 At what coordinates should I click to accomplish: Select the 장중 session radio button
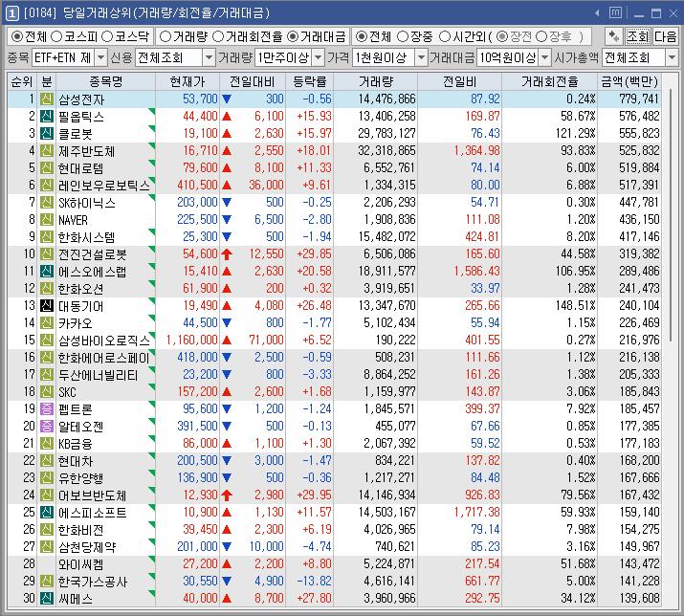[403, 36]
